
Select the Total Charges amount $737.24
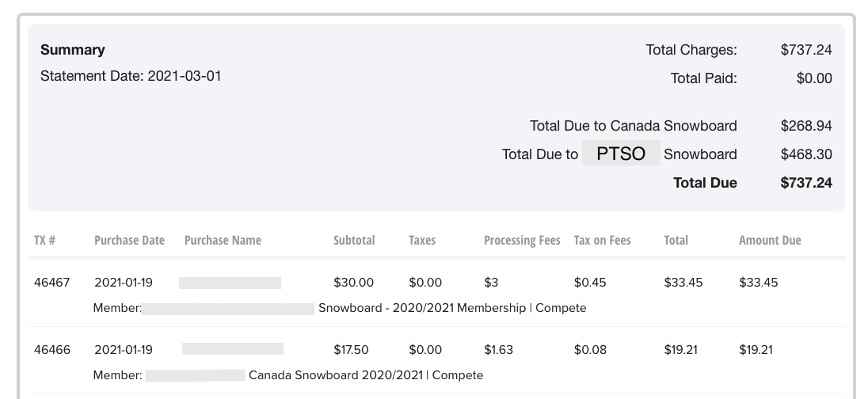click(x=805, y=50)
